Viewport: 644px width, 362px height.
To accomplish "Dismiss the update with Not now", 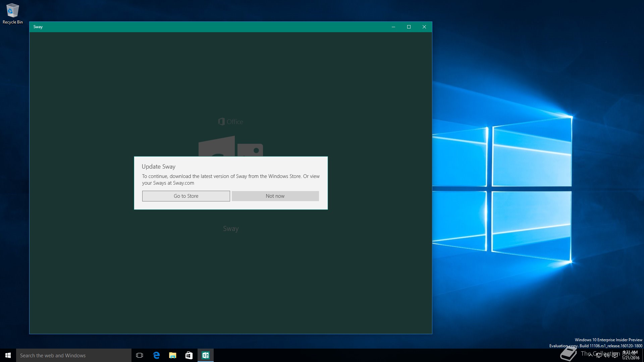I will [x=275, y=196].
